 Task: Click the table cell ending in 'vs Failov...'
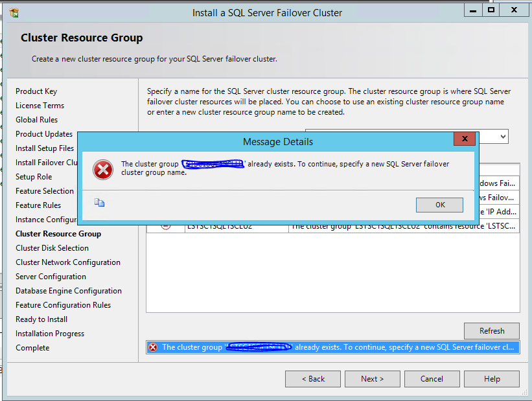click(498, 198)
